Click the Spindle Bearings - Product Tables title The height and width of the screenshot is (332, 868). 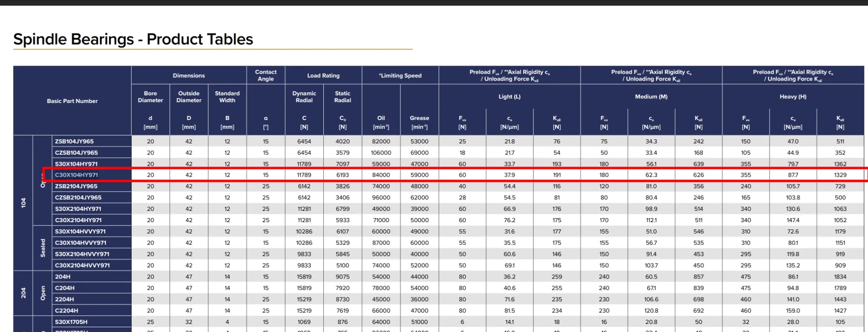click(x=133, y=39)
